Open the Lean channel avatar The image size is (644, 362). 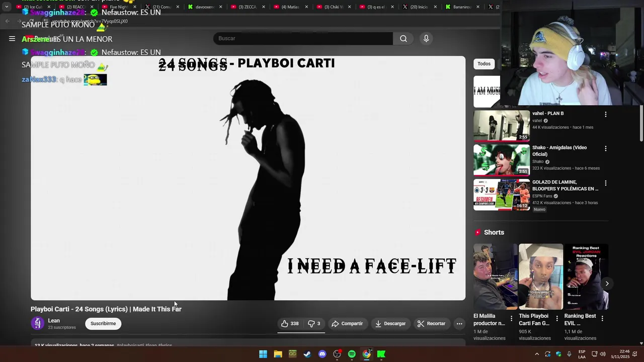coord(38,323)
